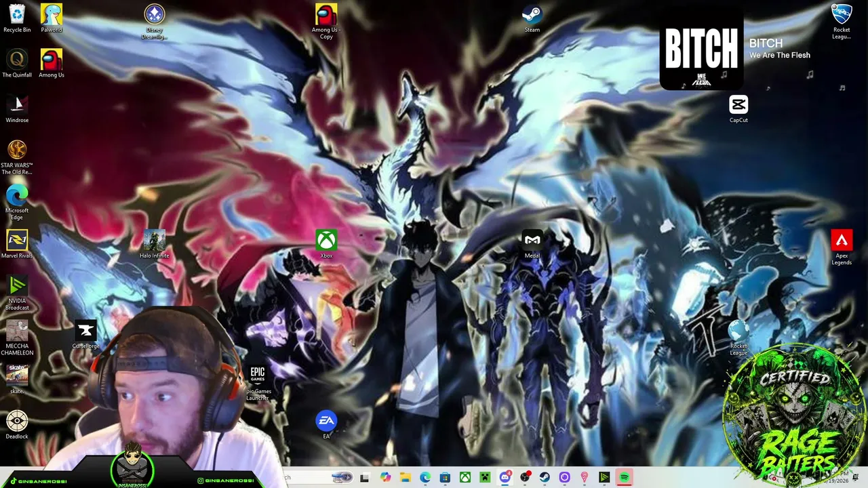Open Task View in the taskbar
This screenshot has width=868, height=488.
coord(365,478)
